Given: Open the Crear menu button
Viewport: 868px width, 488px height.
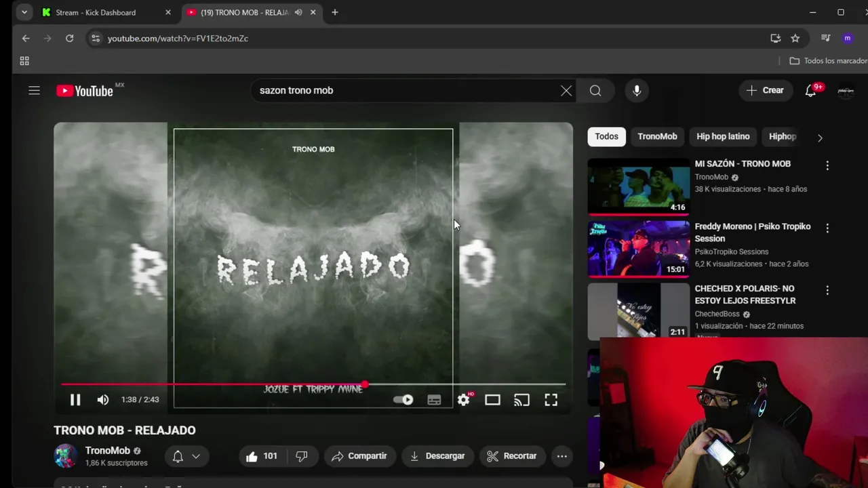Looking at the screenshot, I should [x=765, y=90].
